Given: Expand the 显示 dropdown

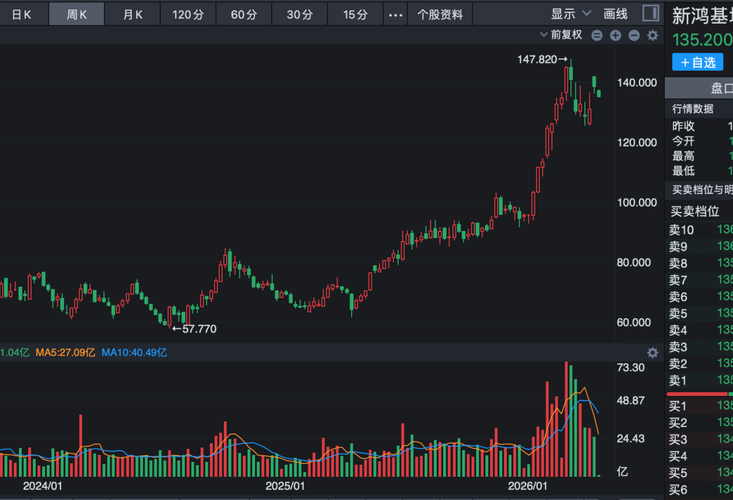Looking at the screenshot, I should click(x=568, y=14).
